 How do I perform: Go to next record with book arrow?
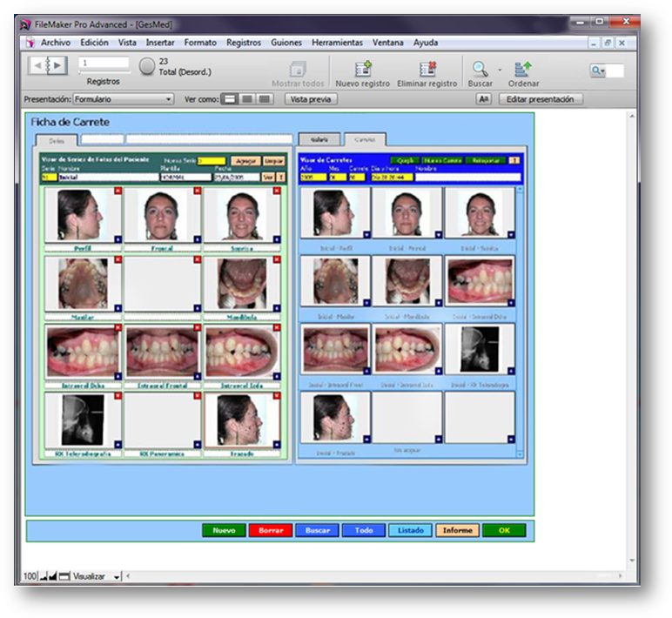tap(57, 65)
